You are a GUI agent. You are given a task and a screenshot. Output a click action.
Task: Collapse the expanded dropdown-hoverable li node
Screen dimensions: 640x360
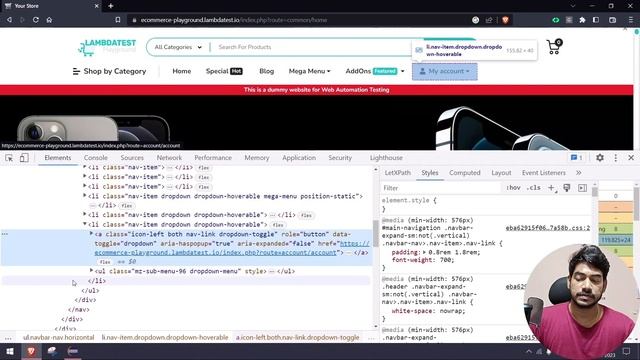(x=85, y=224)
